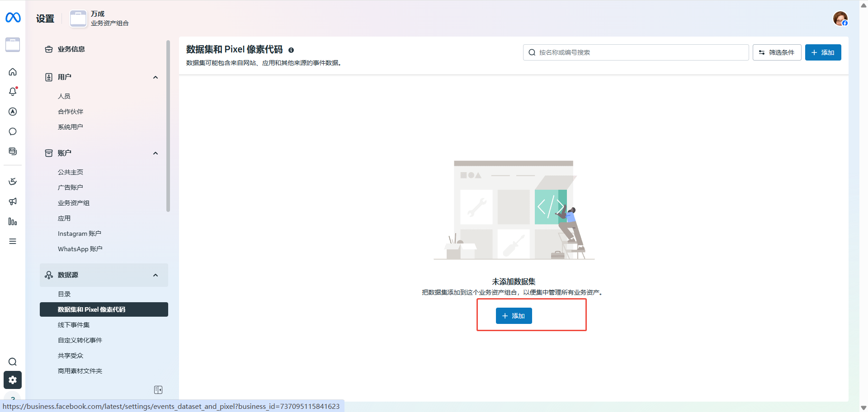This screenshot has height=412, width=868.
Task: Click the settings gear icon
Action: 13,380
